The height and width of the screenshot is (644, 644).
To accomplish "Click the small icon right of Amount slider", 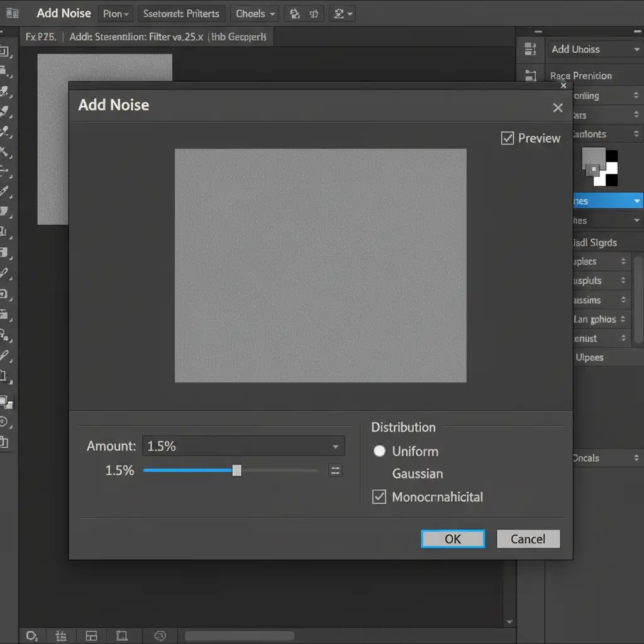I will [x=335, y=470].
